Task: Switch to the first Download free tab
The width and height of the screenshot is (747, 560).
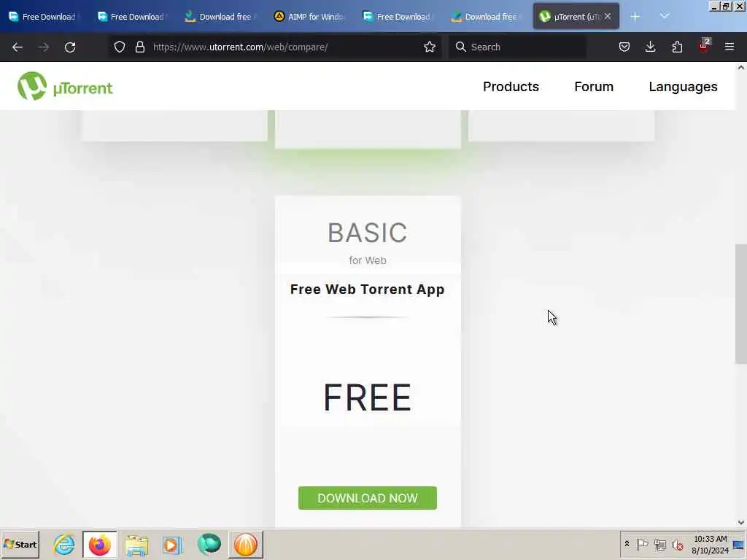Action: (x=221, y=17)
